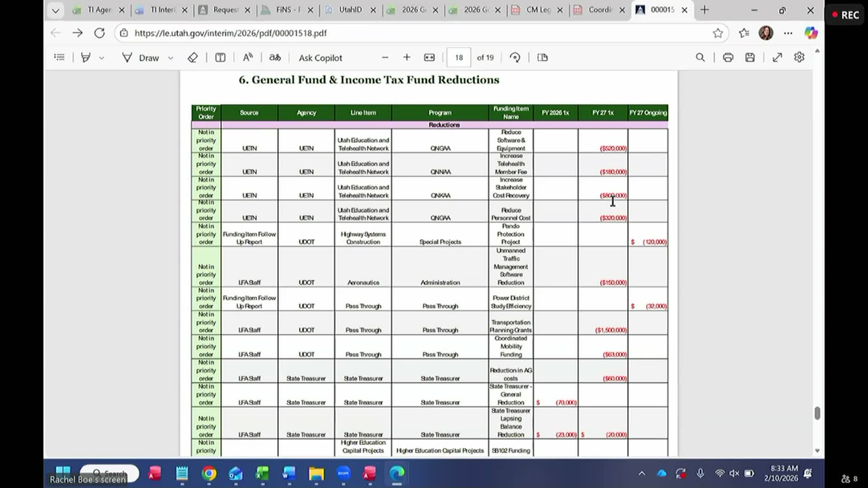The height and width of the screenshot is (488, 868).
Task: Add this page to favorites star
Action: point(718,33)
